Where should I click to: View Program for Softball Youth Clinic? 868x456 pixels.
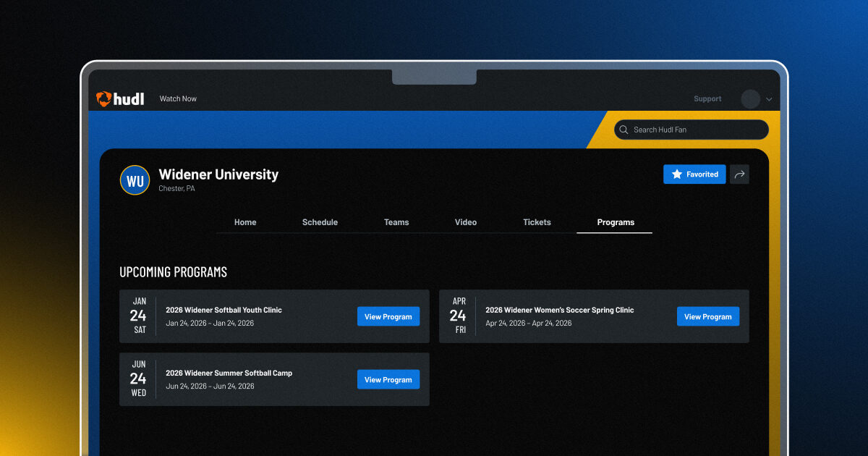click(x=388, y=316)
